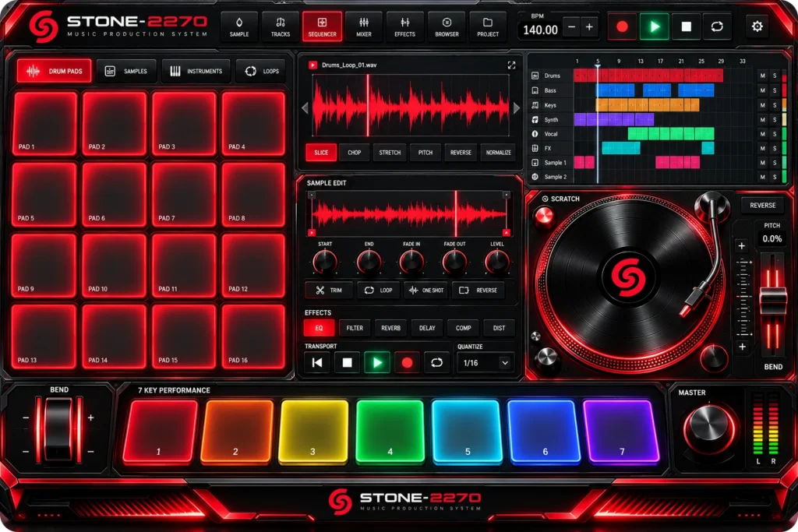
Task: Open the Sample section in top toolbar
Action: (x=238, y=27)
